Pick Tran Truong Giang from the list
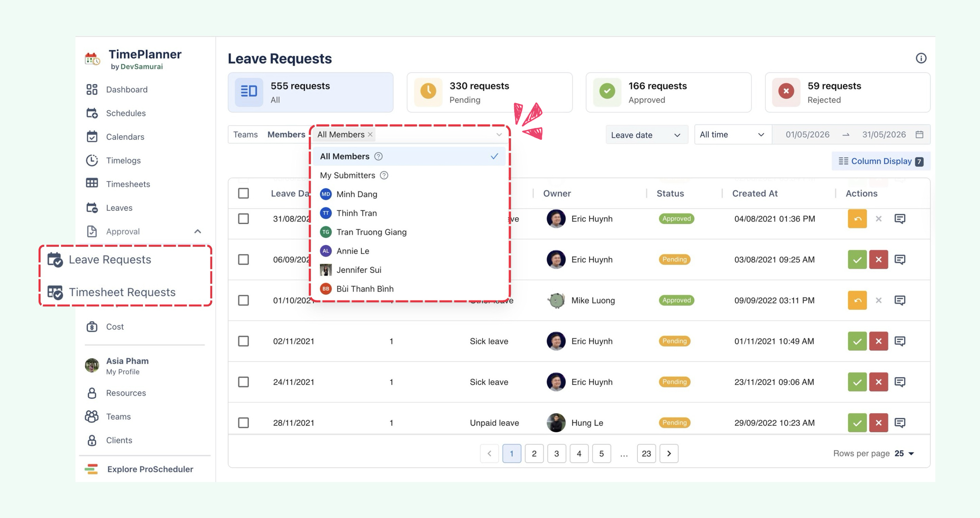This screenshot has height=518, width=980. (409, 232)
